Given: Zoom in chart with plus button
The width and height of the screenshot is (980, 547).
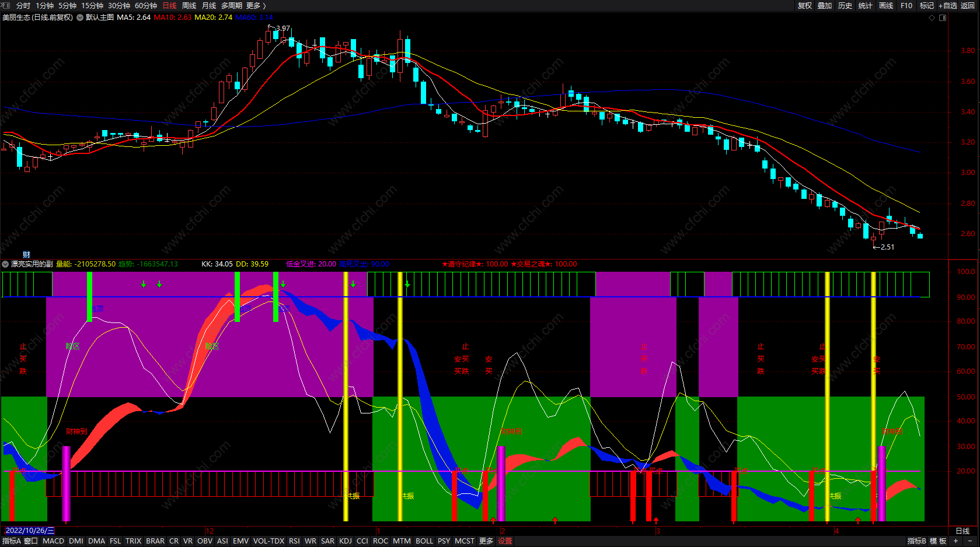Looking at the screenshot, I should 955,541.
